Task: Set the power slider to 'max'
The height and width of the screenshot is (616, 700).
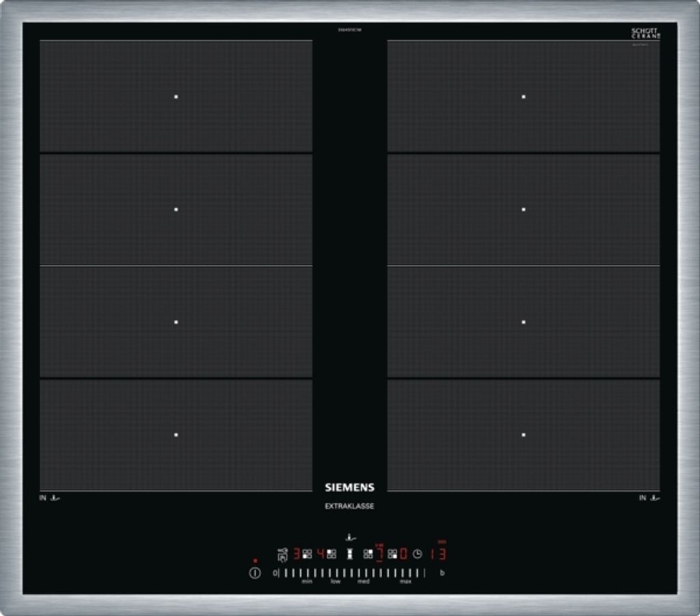Action: click(406, 574)
